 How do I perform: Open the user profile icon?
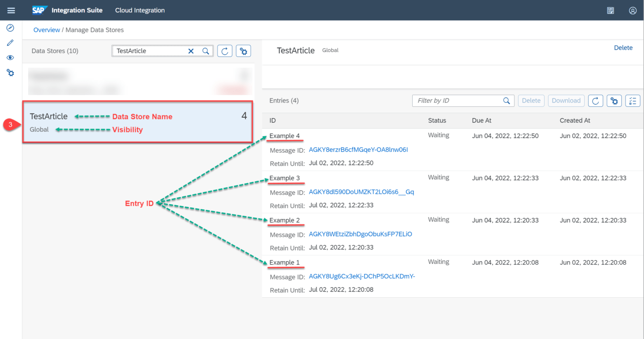coord(632,11)
